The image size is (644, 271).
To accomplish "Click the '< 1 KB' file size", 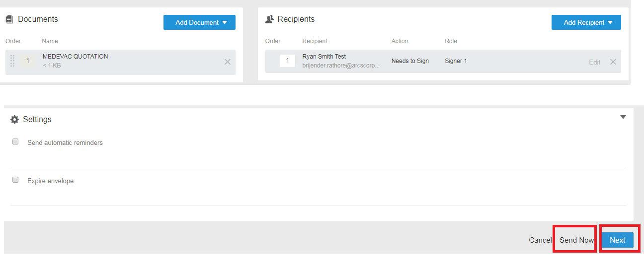I will coord(52,66).
